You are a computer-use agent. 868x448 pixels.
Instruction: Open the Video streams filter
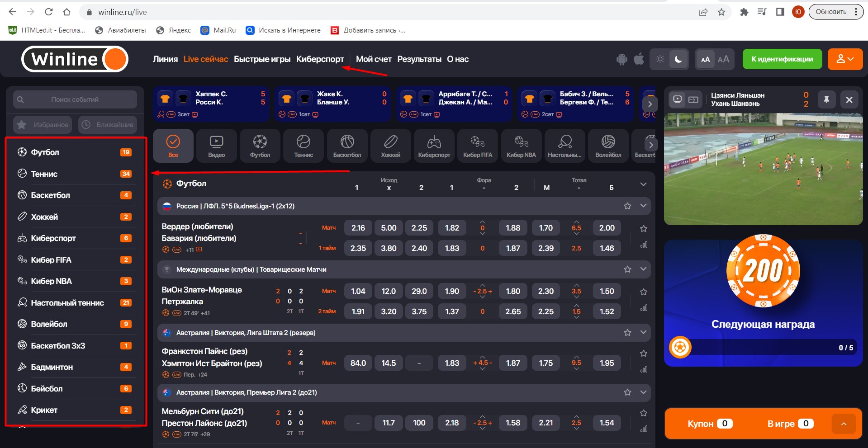pyautogui.click(x=216, y=146)
